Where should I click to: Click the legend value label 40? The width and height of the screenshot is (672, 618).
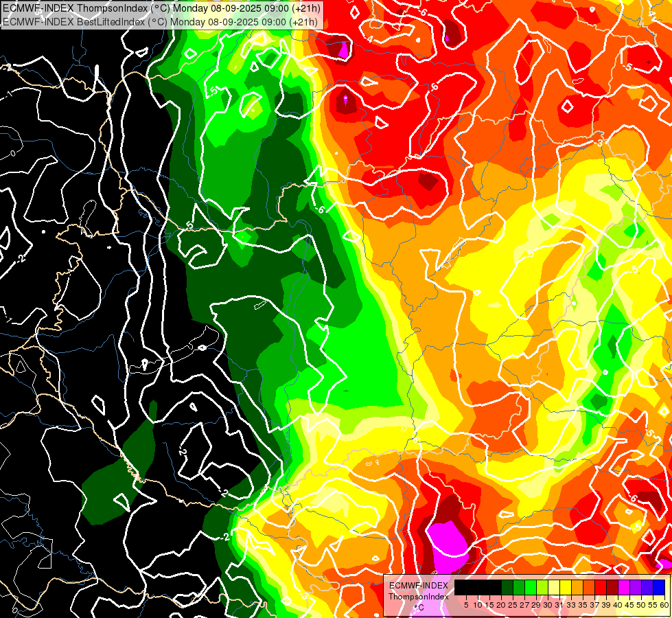pos(618,605)
